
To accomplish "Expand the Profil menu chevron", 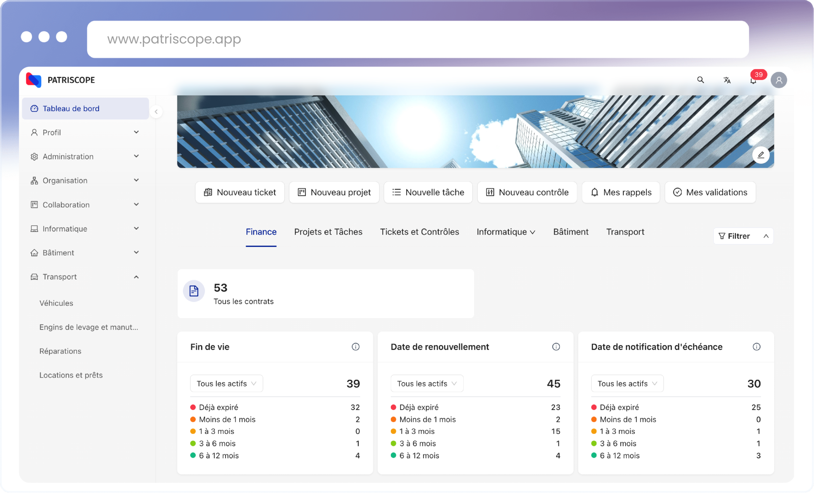I will click(x=136, y=132).
